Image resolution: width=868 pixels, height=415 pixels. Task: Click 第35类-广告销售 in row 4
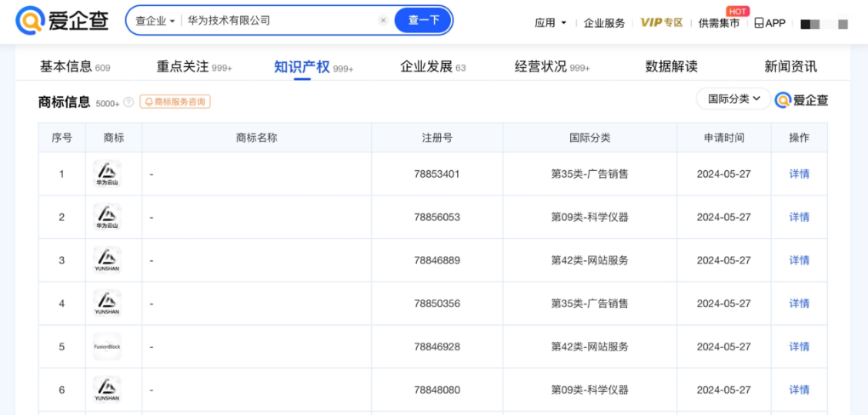pyautogui.click(x=590, y=304)
